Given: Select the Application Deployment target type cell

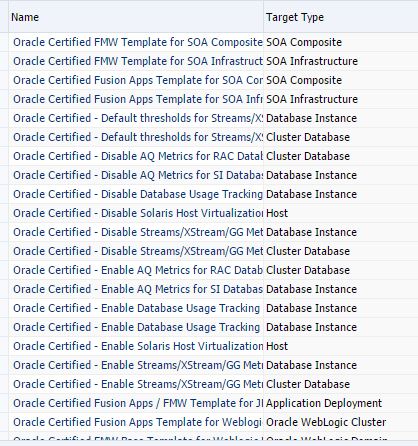Looking at the screenshot, I should (324, 403).
